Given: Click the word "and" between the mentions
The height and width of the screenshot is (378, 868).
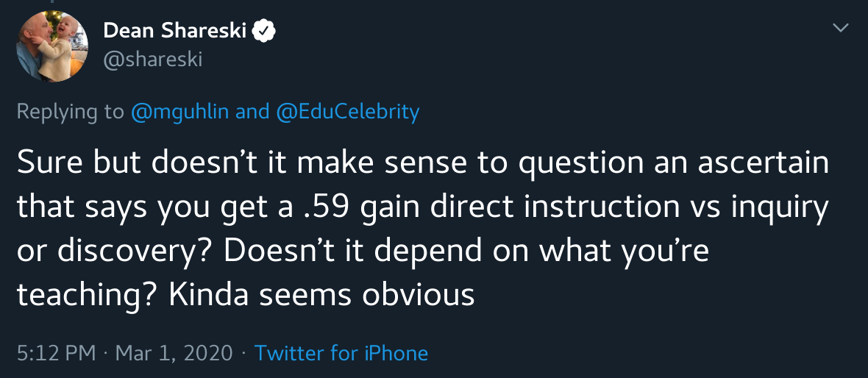Looking at the screenshot, I should point(252,112).
